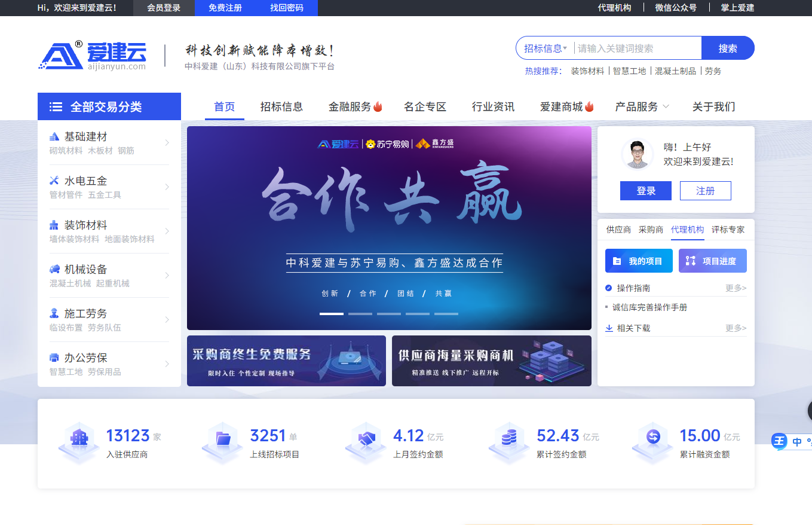Expand the 机械设备 category chevron
812x525 pixels.
(x=167, y=275)
